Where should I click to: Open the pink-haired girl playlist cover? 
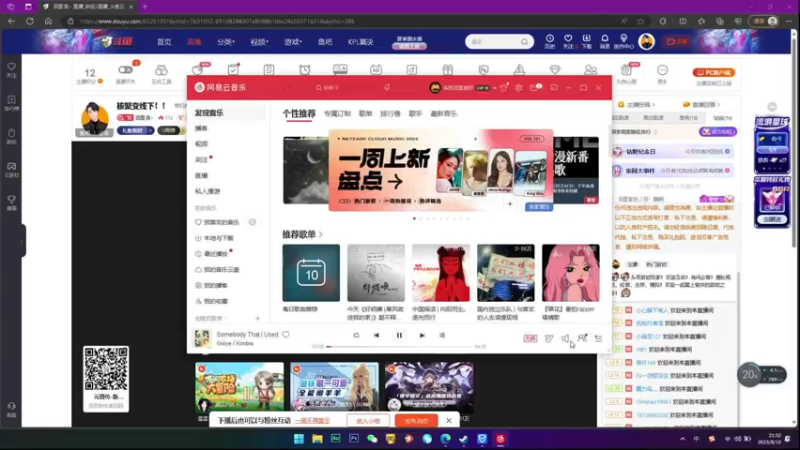click(570, 273)
